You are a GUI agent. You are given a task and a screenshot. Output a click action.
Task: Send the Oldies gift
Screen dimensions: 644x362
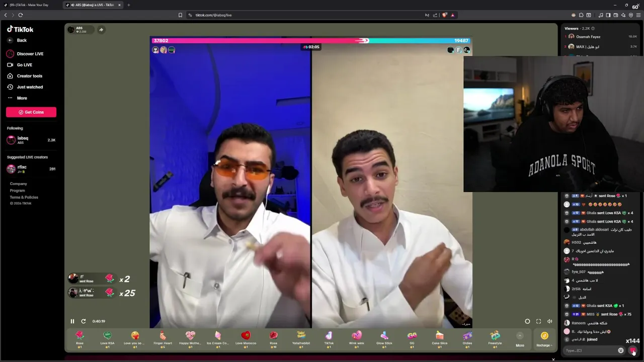[467, 339]
